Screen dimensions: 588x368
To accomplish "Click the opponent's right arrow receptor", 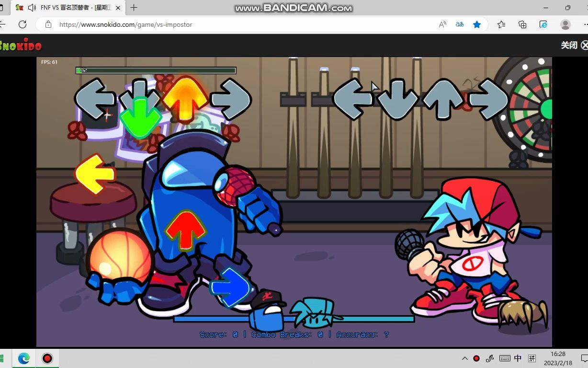I will pos(231,99).
